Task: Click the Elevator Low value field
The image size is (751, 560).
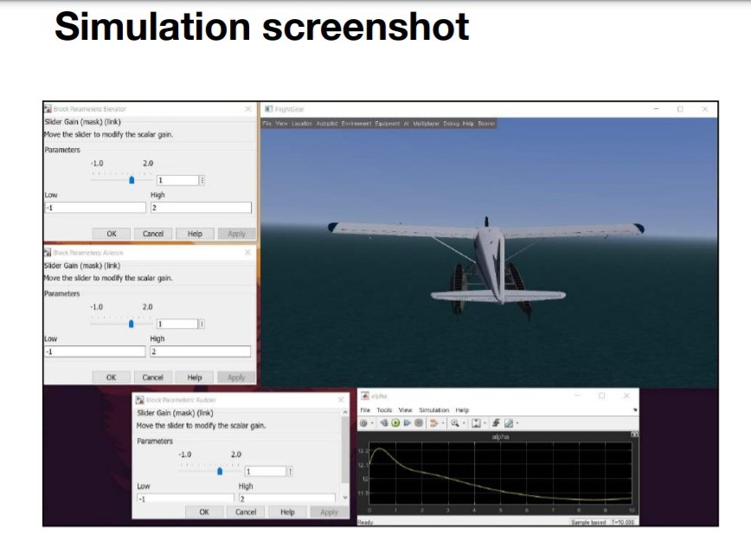Action: 95,208
